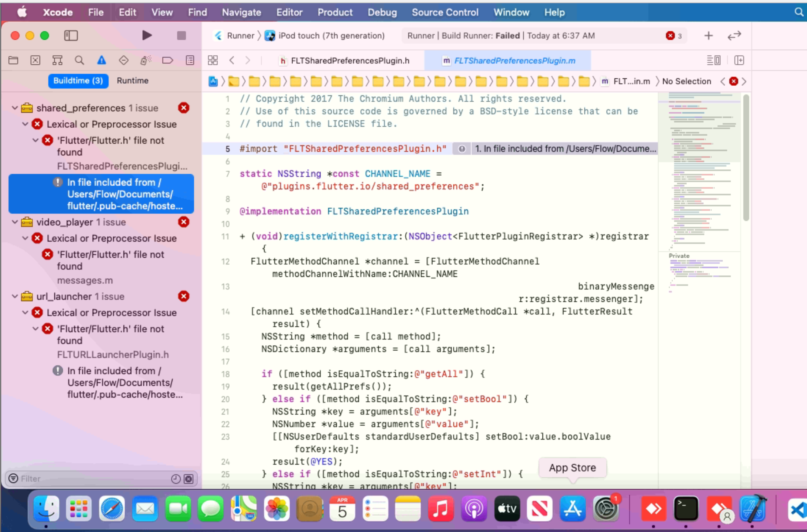Image resolution: width=807 pixels, height=532 pixels.
Task: Toggle the recent issues clock filter icon
Action: [175, 479]
